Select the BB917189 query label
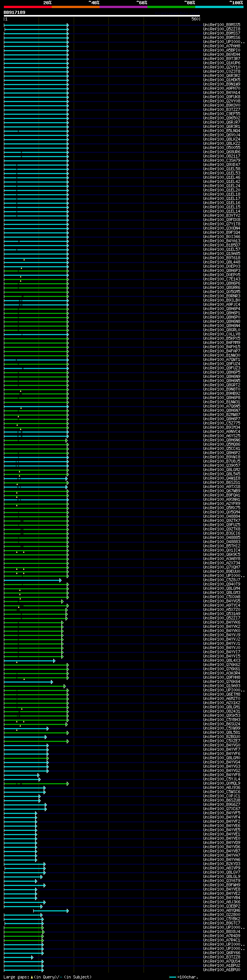Viewport: 247px width, 980px height. pos(15,12)
